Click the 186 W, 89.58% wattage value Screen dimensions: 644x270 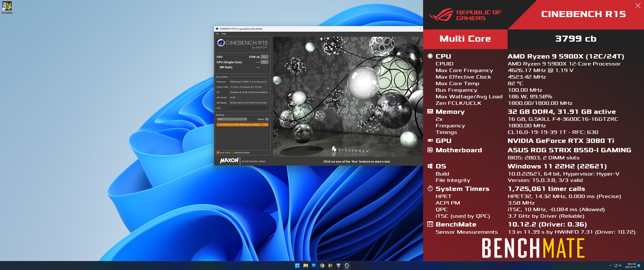530,97
